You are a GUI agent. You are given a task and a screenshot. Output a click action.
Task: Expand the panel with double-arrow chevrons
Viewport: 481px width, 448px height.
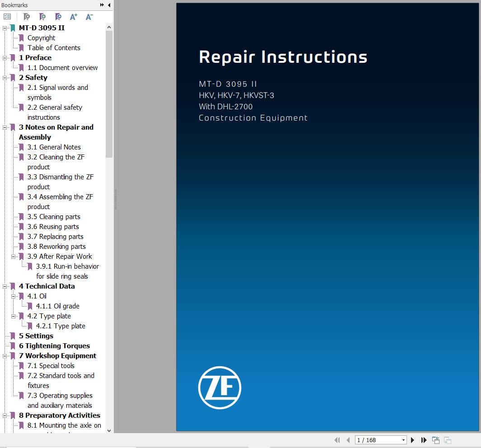(x=102, y=5)
